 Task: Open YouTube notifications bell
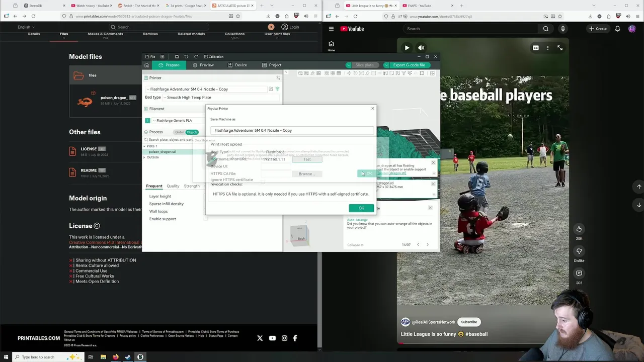click(617, 29)
